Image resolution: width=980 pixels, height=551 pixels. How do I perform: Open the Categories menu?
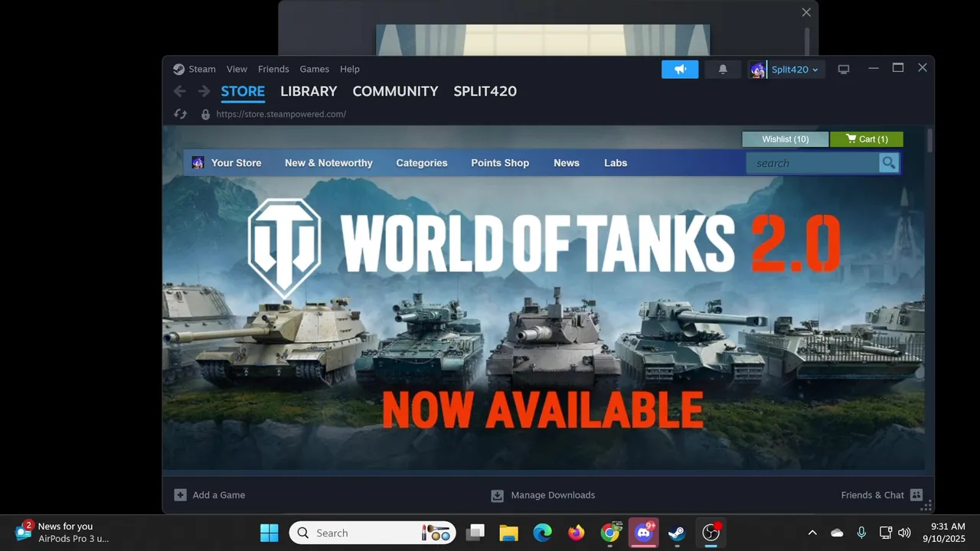[422, 163]
